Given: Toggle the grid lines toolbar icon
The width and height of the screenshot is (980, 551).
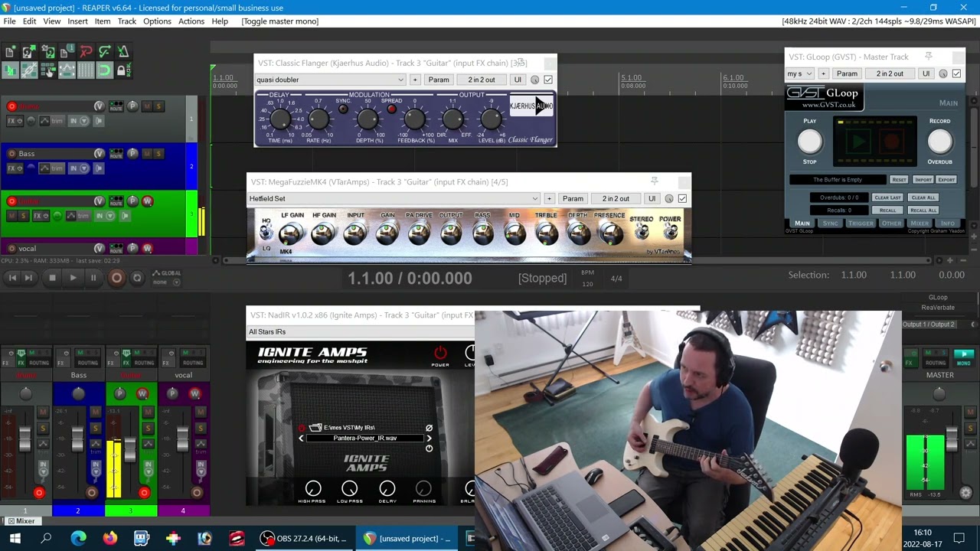Looking at the screenshot, I should [86, 70].
